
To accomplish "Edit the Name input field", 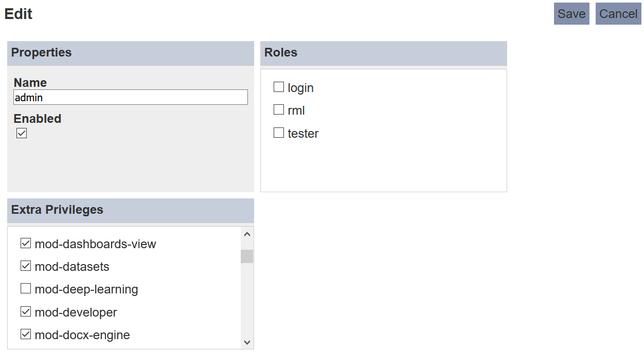I will 131,97.
